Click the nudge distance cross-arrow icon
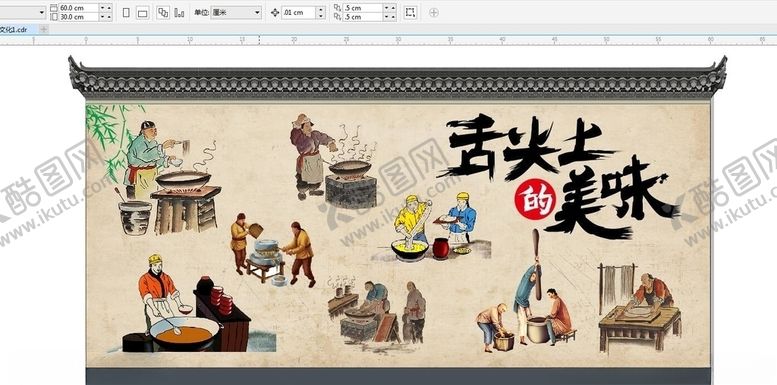Screen dimensions: 777x385 (275, 13)
